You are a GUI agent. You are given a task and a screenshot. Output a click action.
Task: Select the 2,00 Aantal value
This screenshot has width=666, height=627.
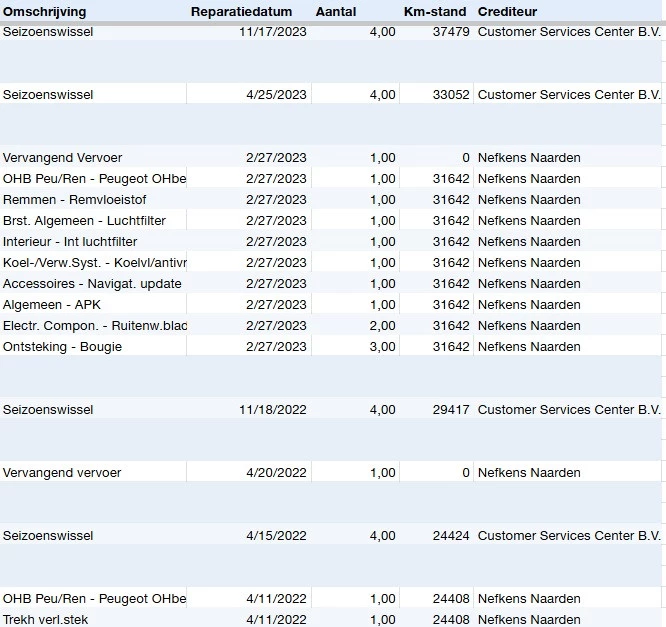(382, 326)
